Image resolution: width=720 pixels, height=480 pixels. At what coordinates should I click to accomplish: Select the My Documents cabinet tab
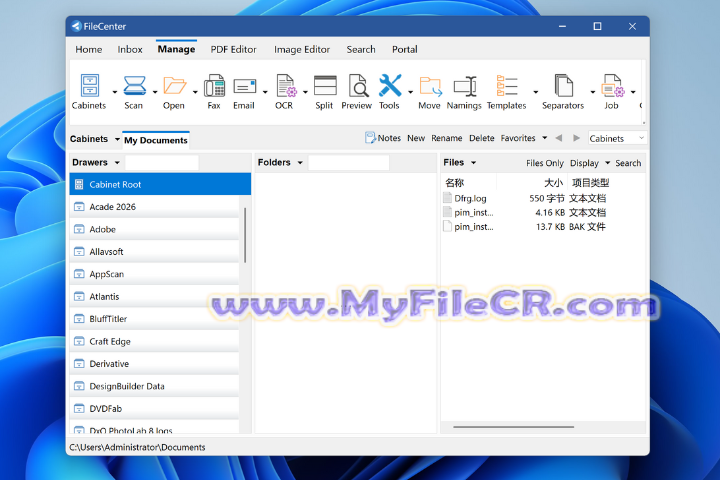tap(156, 140)
